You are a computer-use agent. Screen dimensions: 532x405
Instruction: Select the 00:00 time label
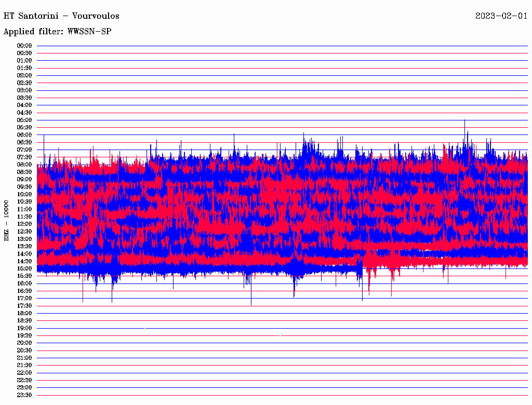(24, 46)
